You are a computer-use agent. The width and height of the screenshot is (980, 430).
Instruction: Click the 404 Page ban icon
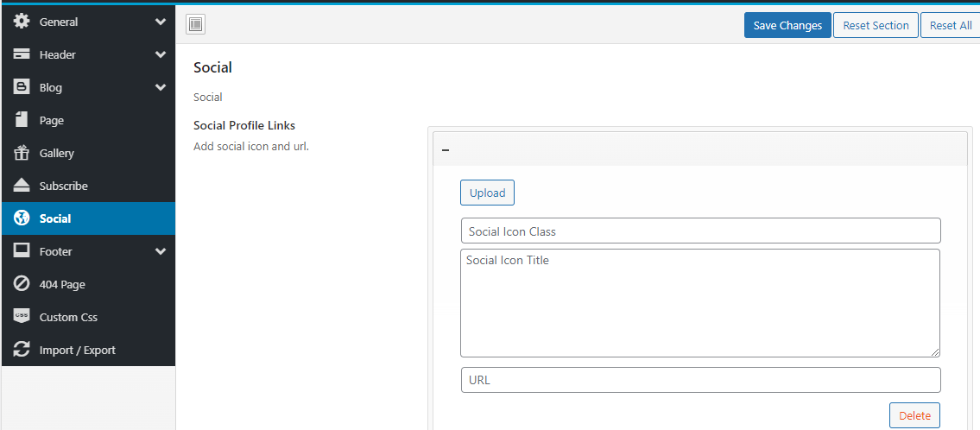pos(22,284)
